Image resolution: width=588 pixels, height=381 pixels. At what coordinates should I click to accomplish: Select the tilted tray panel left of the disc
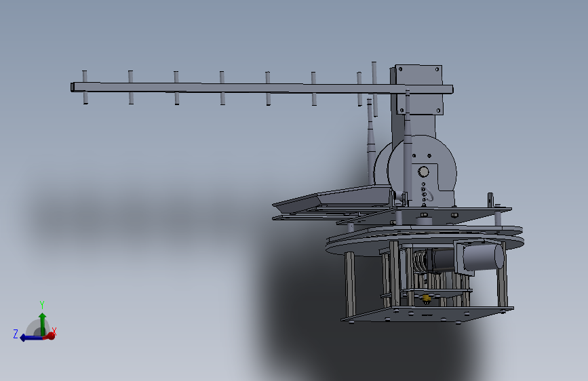(332, 198)
